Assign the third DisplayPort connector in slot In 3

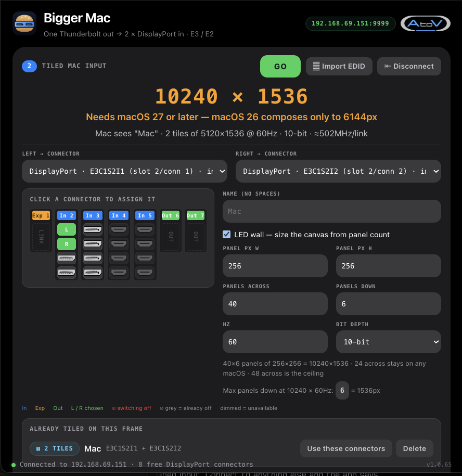(x=93, y=259)
